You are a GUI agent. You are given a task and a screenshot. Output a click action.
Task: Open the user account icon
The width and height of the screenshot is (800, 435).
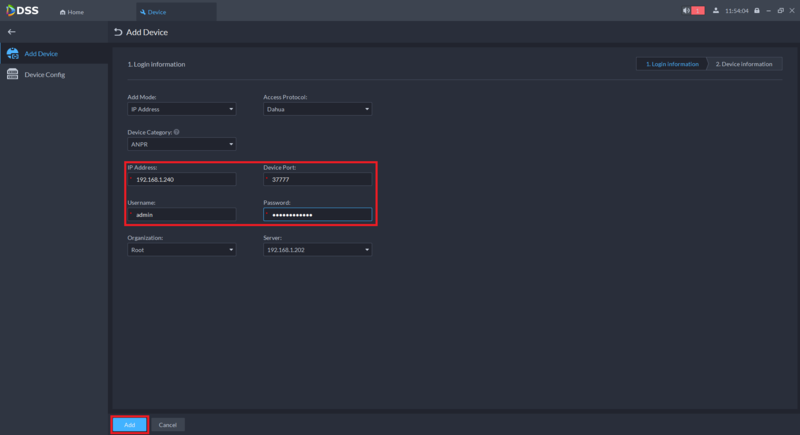coord(716,11)
